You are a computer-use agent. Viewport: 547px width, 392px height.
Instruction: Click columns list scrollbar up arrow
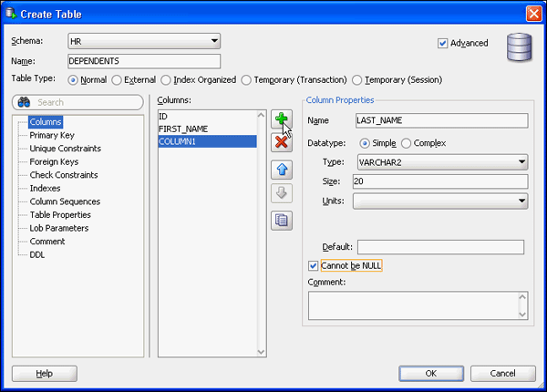pyautogui.click(x=261, y=115)
